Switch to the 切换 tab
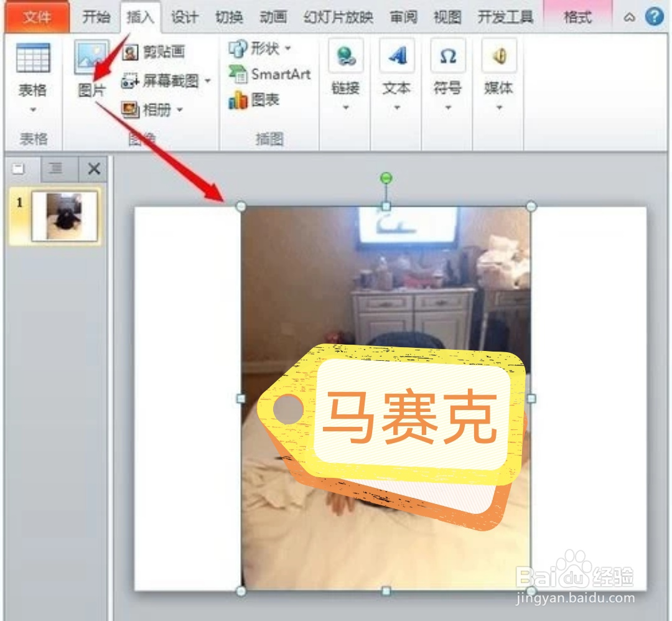The image size is (672, 621). (229, 17)
